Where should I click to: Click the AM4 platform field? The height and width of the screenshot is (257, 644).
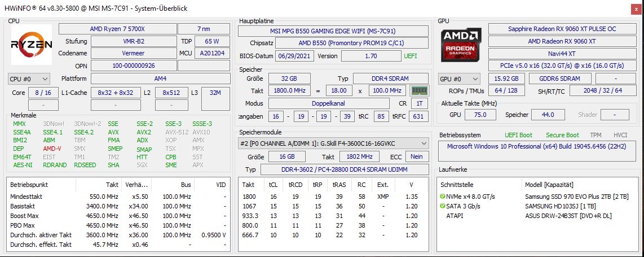pos(160,79)
